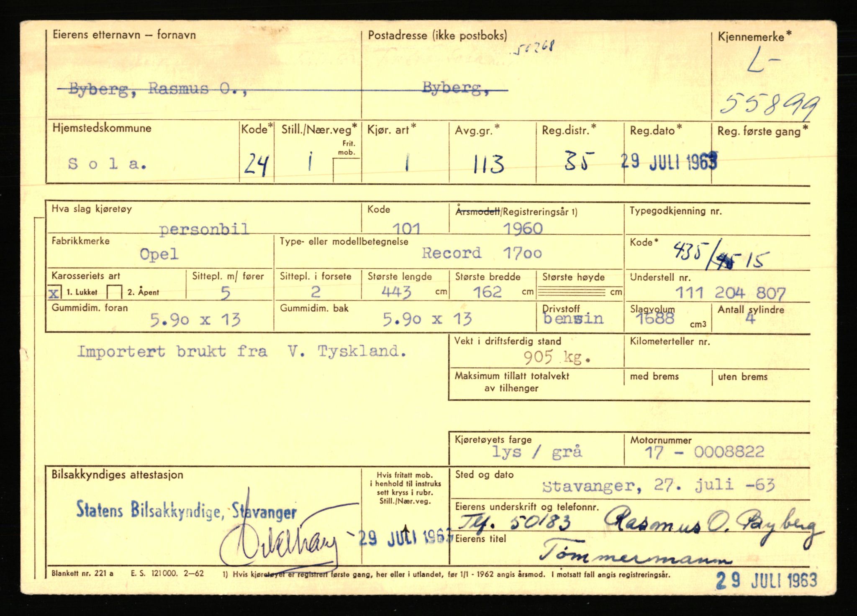This screenshot has height=616, width=857.
Task: Click the Still./Nær.veg value 1
Action: coord(310,162)
